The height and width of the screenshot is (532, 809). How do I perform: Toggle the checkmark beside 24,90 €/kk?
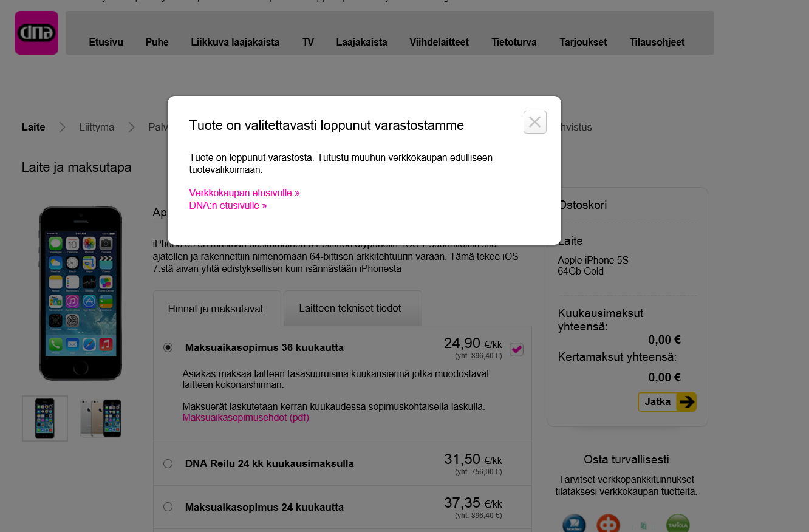(516, 349)
